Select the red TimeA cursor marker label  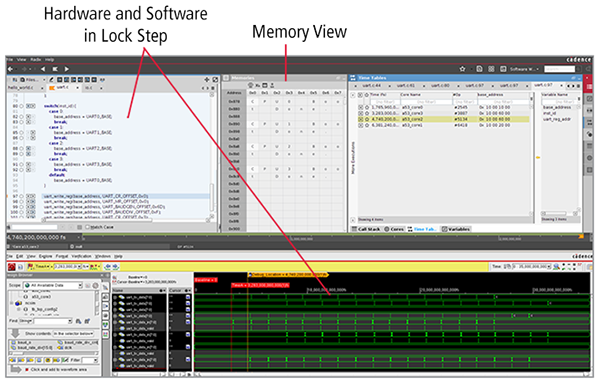pos(260,285)
